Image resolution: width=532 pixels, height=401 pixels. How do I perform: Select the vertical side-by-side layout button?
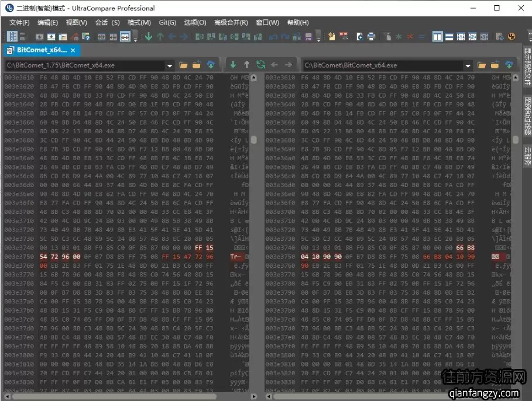point(438,37)
